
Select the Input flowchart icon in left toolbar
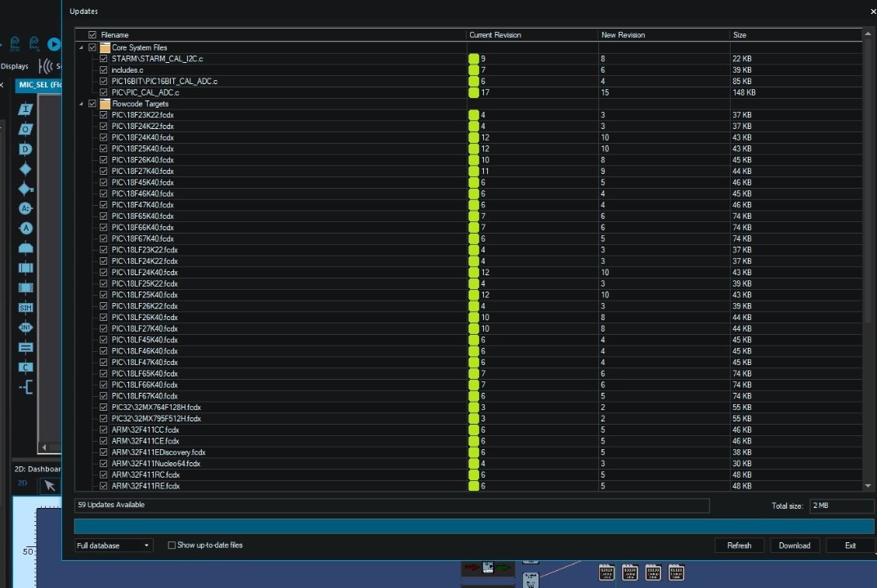pyautogui.click(x=25, y=109)
